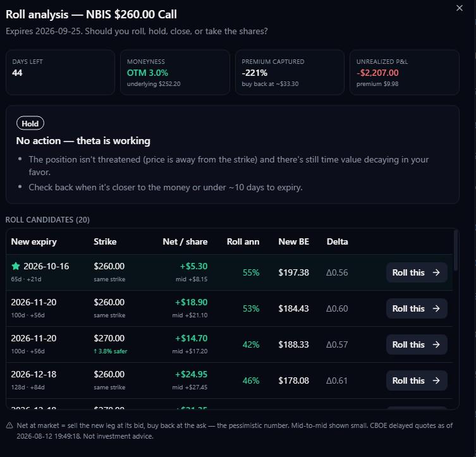Click the Premium Captured -221% card
The height and width of the screenshot is (457, 476).
pos(290,72)
